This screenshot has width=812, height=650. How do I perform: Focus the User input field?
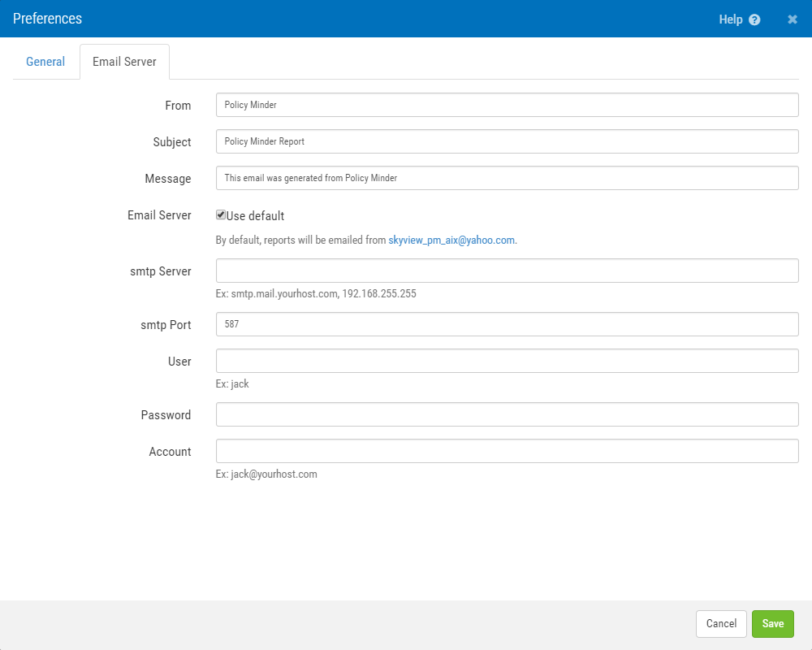(x=507, y=361)
